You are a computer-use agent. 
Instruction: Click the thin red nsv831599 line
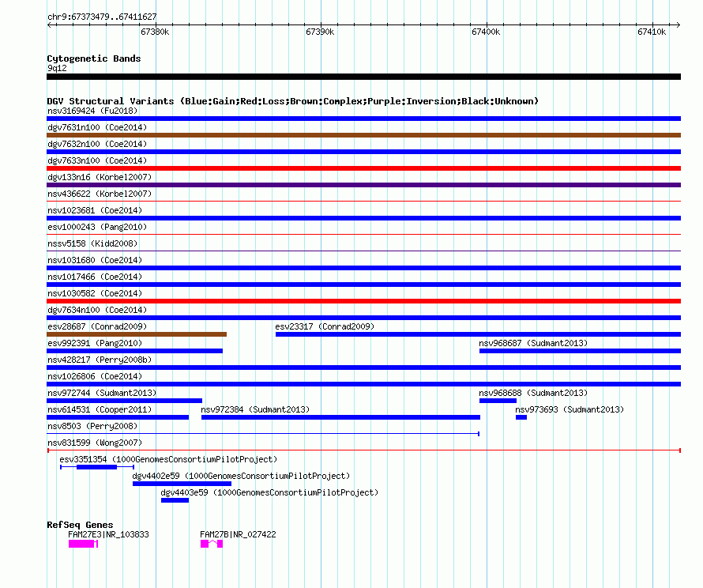point(364,450)
